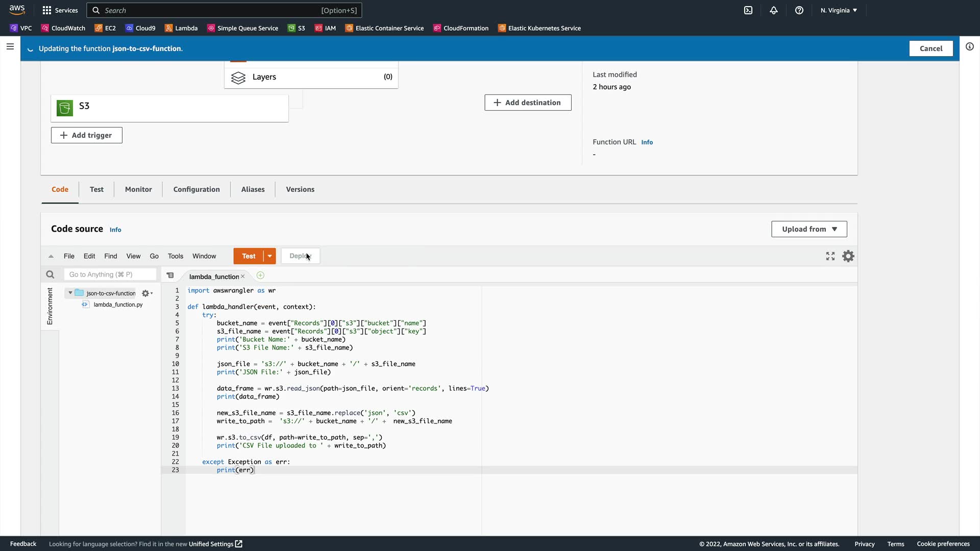Viewport: 980px width, 551px height.
Task: Open the N. Virginia region selector
Action: (839, 10)
